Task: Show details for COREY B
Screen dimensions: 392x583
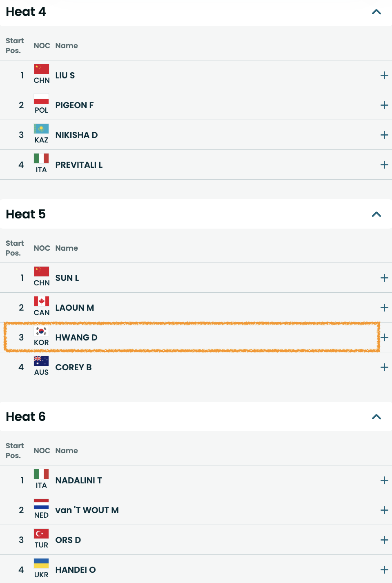Action: (384, 367)
